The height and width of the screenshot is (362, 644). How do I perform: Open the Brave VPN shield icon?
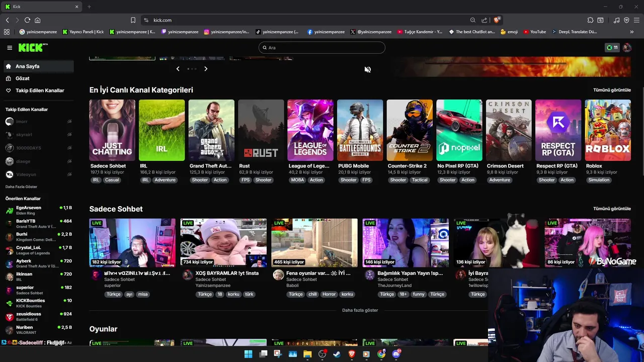626,20
